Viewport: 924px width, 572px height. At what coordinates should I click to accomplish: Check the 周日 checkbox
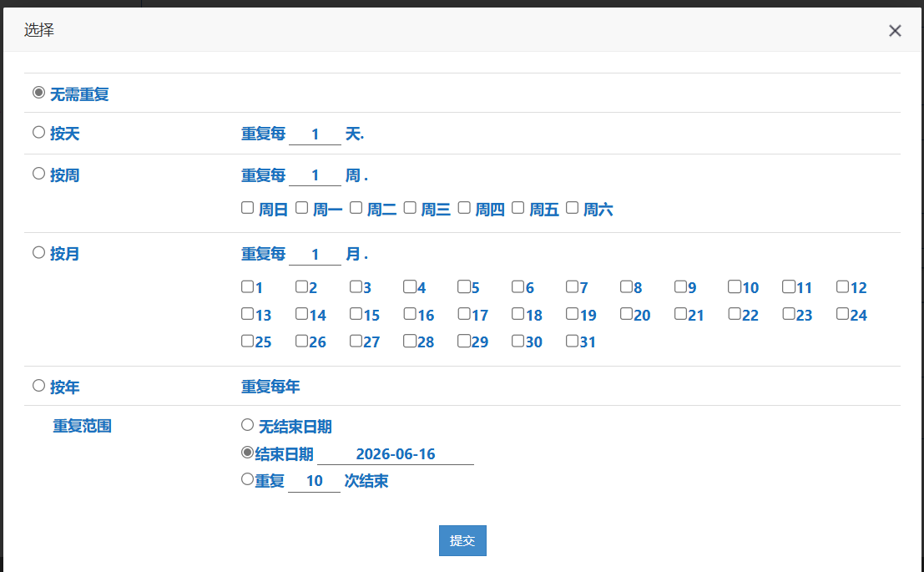(x=248, y=208)
